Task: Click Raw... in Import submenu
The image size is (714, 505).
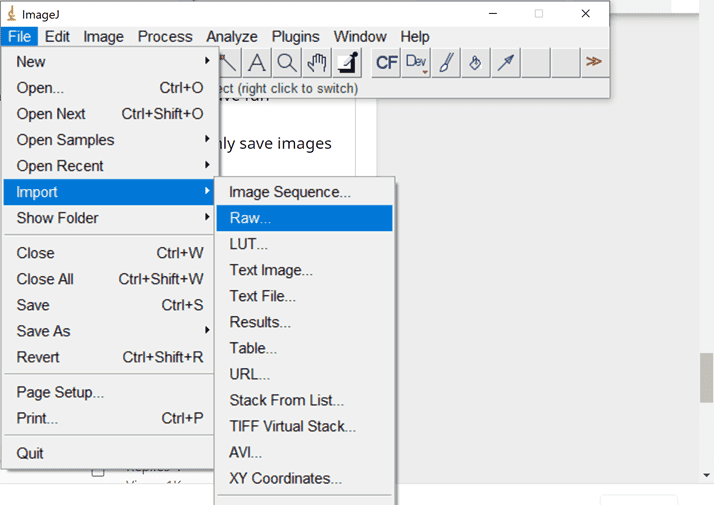Action: pyautogui.click(x=304, y=218)
